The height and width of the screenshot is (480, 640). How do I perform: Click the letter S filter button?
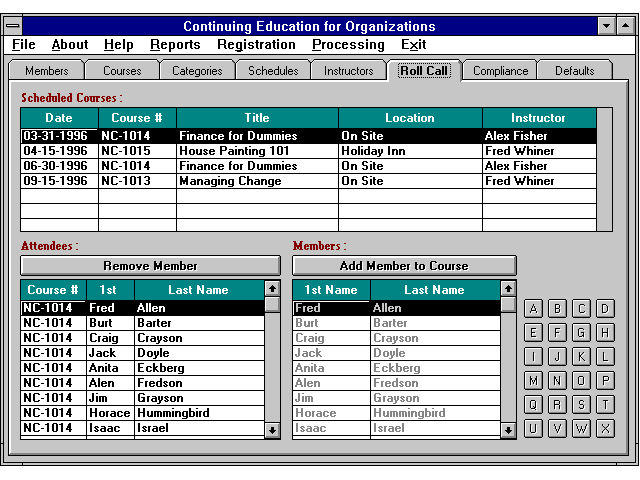pos(582,404)
